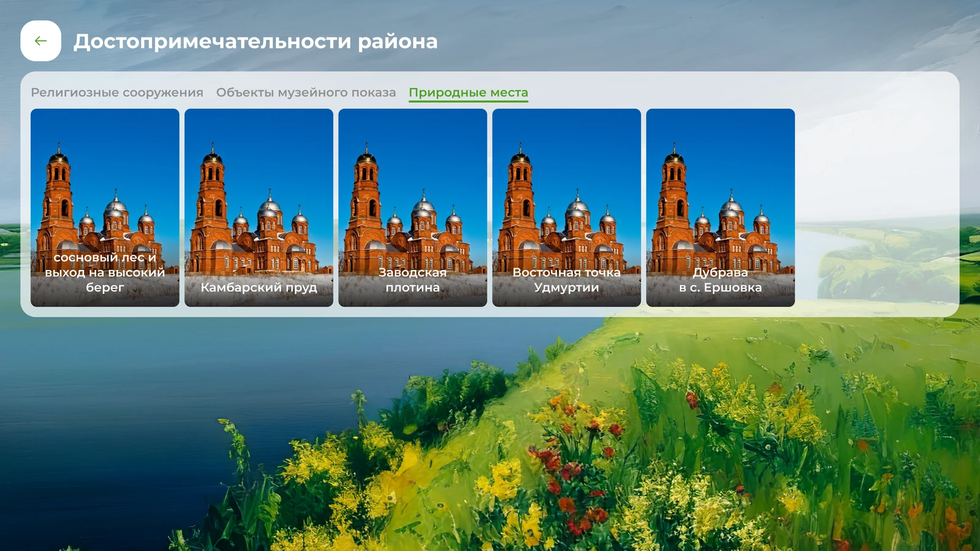Go back using the green arrow button
Screen dimensions: 980x551
[40, 41]
